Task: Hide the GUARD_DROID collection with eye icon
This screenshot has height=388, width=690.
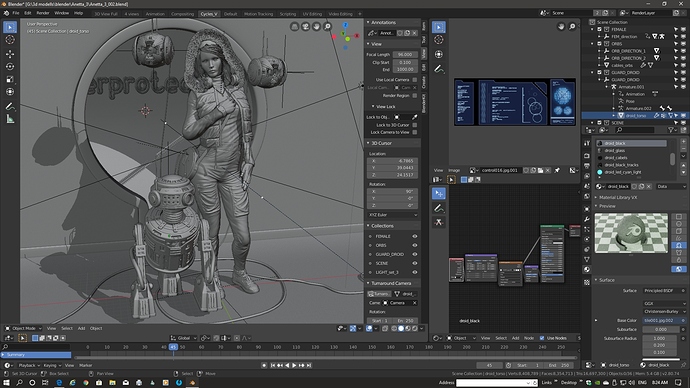Action: tap(415, 254)
